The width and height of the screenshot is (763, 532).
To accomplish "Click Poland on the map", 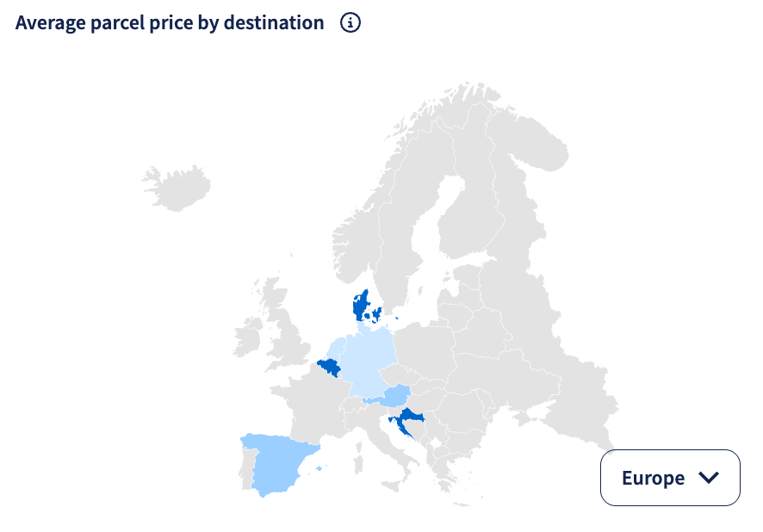I will (425, 348).
